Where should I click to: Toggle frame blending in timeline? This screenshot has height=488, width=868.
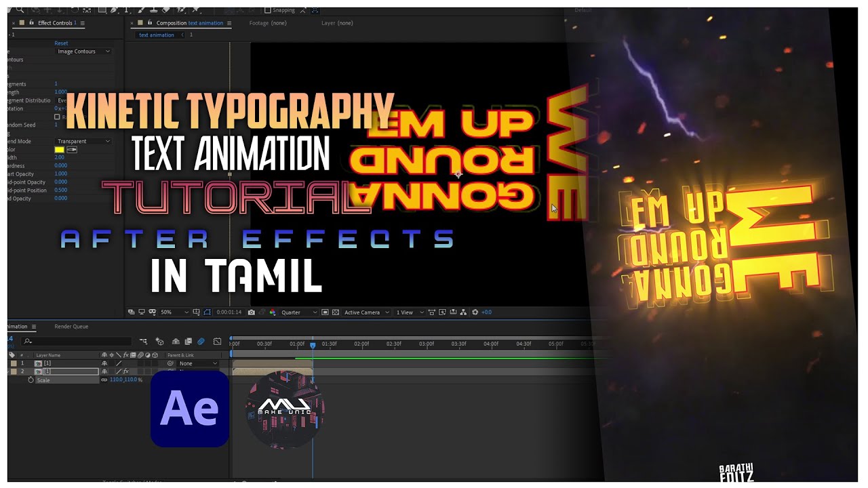point(189,341)
